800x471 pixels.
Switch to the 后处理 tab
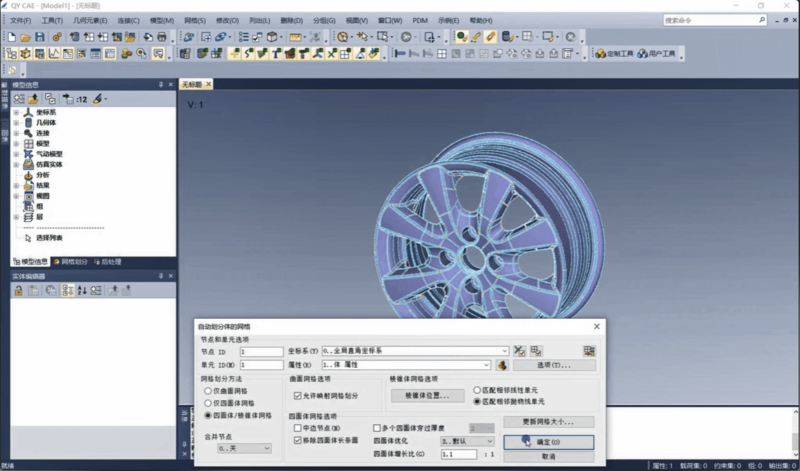pyautogui.click(x=108, y=262)
